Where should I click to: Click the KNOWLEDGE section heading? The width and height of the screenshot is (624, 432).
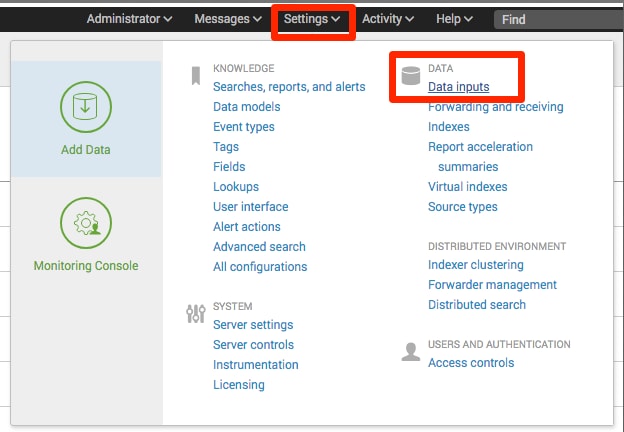(x=244, y=68)
